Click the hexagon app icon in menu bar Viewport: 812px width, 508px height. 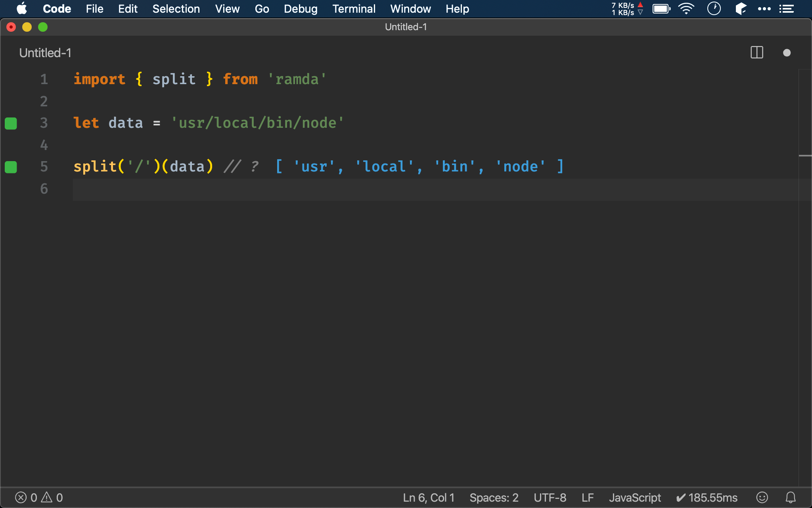coord(741,9)
